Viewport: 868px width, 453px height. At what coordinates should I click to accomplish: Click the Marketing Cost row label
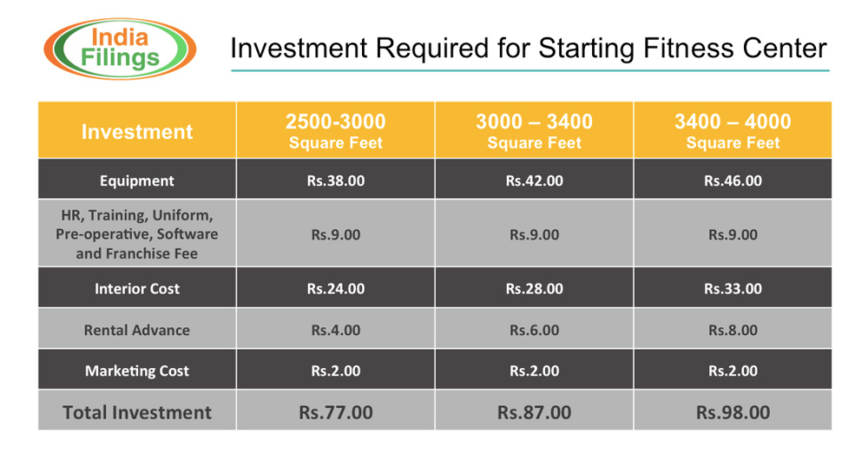137,371
